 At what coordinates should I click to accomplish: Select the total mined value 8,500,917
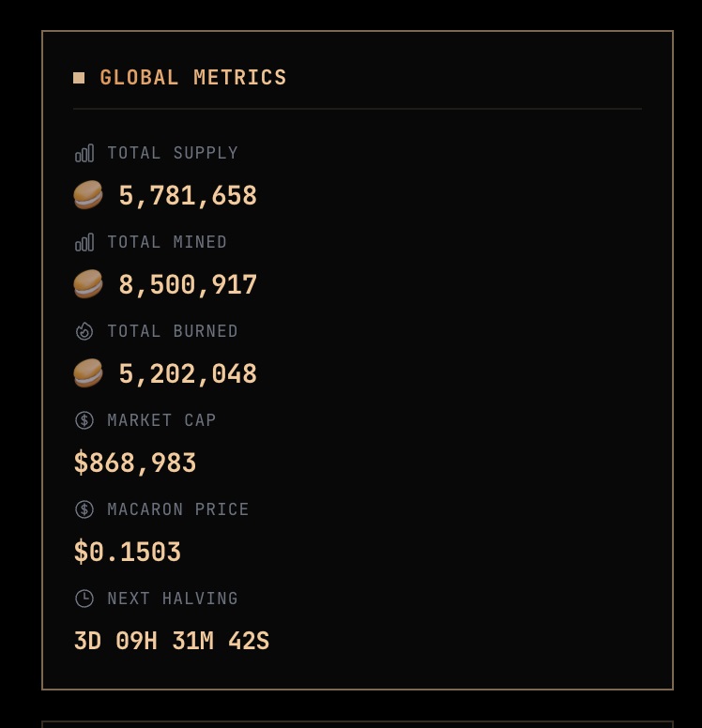point(188,285)
